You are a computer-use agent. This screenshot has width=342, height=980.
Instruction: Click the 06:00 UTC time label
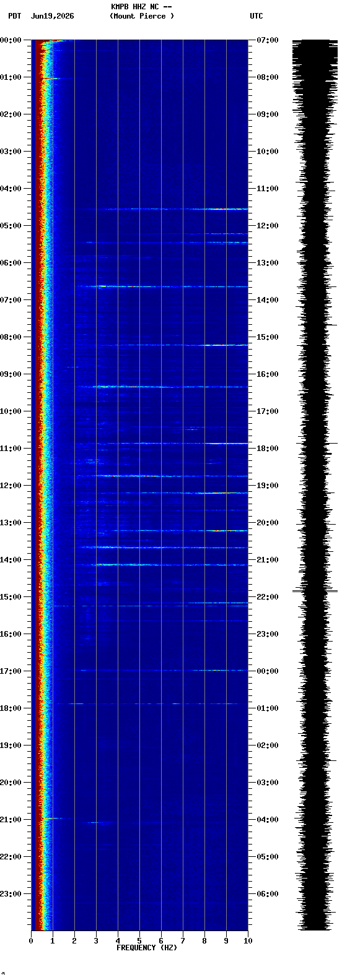click(268, 894)
